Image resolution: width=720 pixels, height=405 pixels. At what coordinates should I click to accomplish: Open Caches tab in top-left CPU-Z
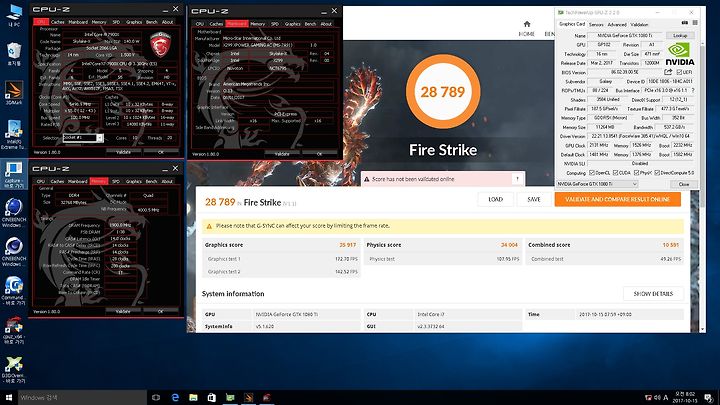(x=57, y=22)
